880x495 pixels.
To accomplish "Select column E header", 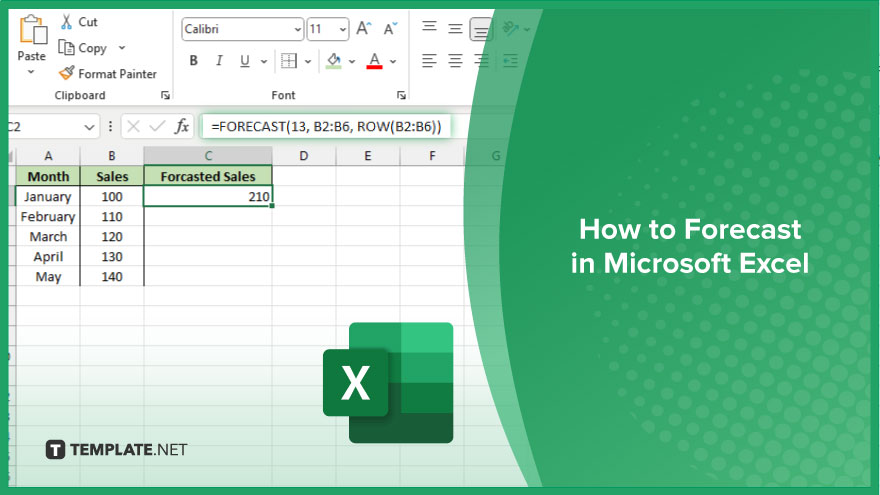I will 368,156.
